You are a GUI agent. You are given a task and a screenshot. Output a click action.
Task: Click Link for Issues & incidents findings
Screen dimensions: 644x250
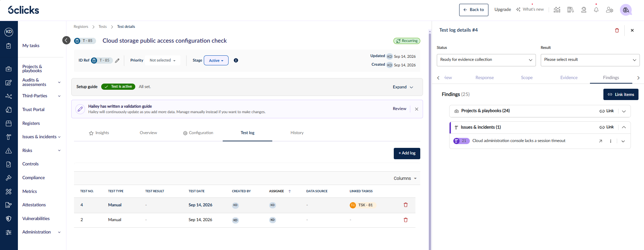(x=606, y=127)
